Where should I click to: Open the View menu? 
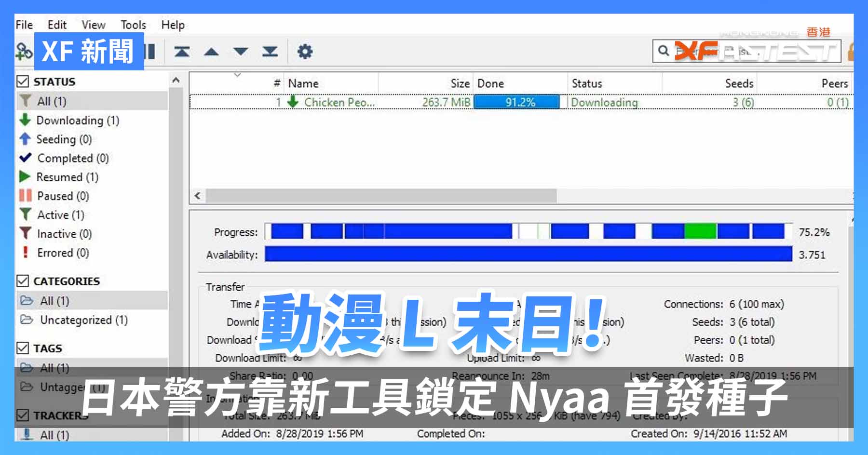coord(93,25)
